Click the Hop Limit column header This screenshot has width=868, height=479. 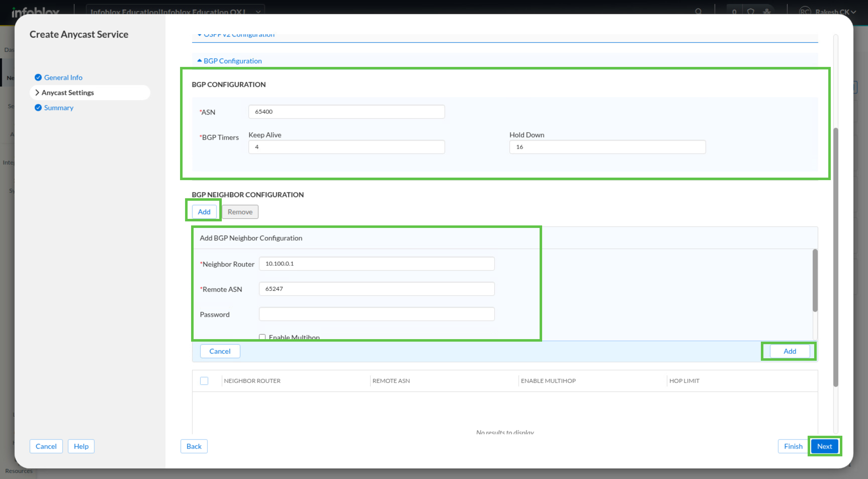[x=684, y=381]
